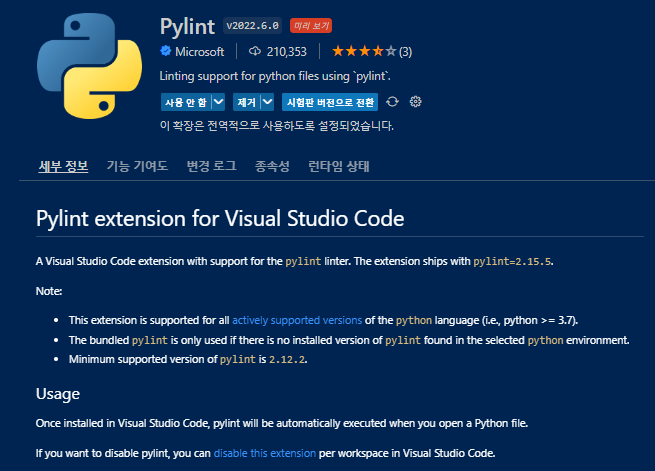Screen dimensions: 655x471
Task: Click the Pylint extension title
Action: [x=188, y=27]
